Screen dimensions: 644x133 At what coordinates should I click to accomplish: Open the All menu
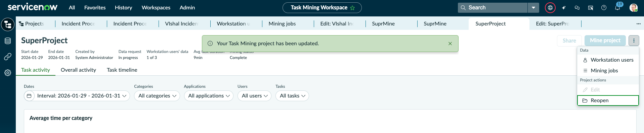tap(72, 7)
